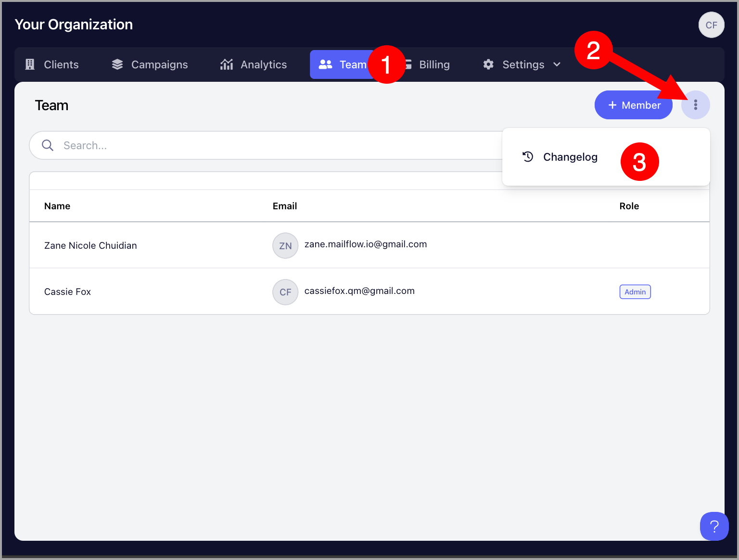Viewport: 739px width, 560px height.
Task: Click the Admin role badge
Action: click(635, 292)
